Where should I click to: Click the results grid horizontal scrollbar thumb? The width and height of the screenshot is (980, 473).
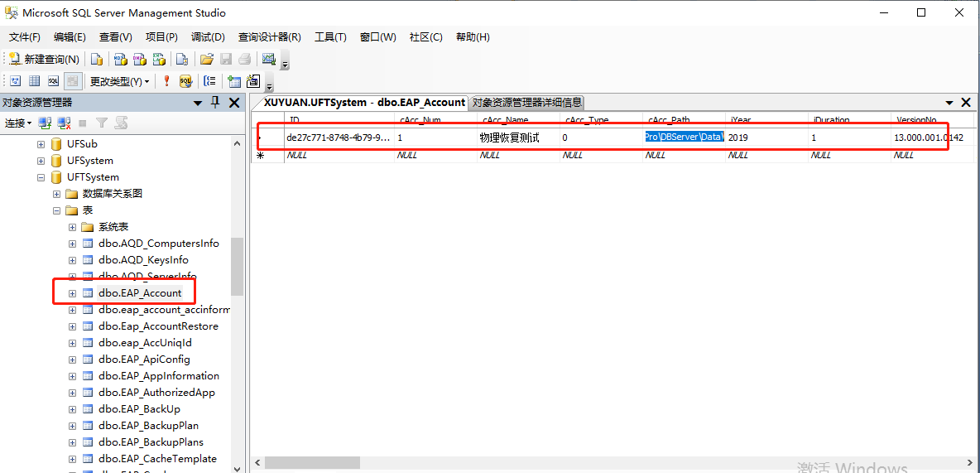[312, 462]
